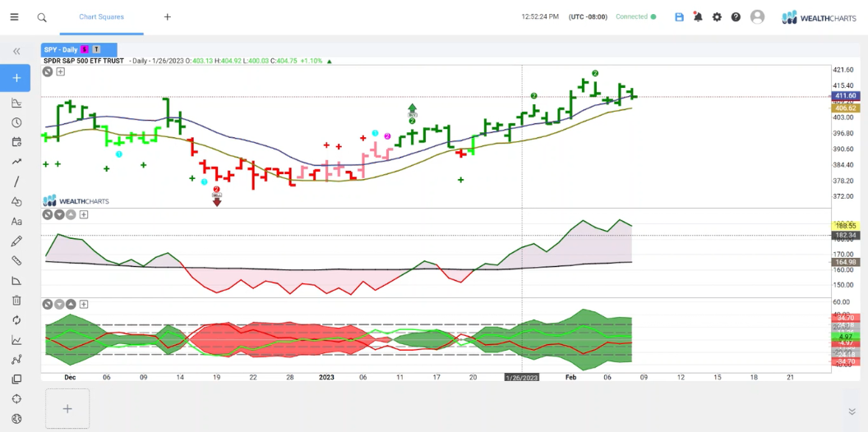Select the angle measurement tool

[16, 280]
